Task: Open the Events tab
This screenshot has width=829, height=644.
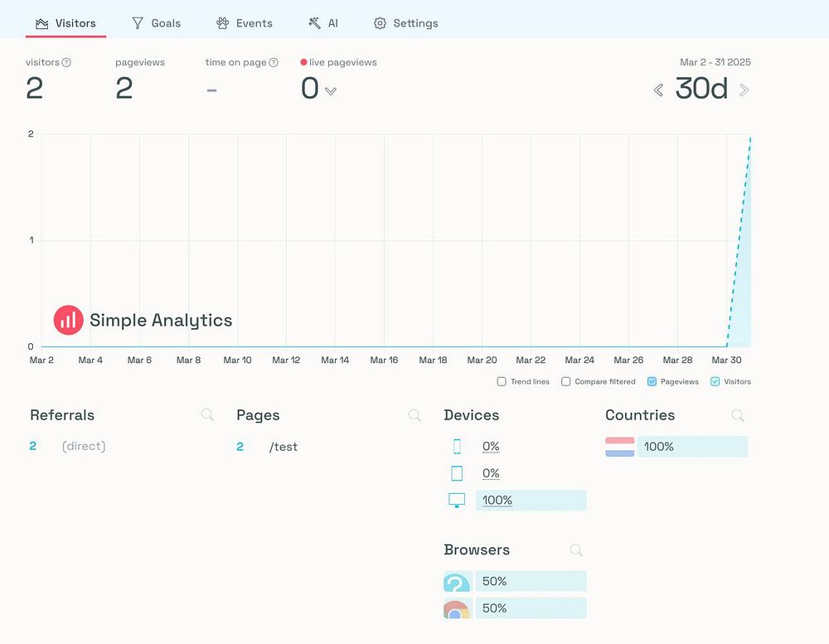Action: [245, 23]
